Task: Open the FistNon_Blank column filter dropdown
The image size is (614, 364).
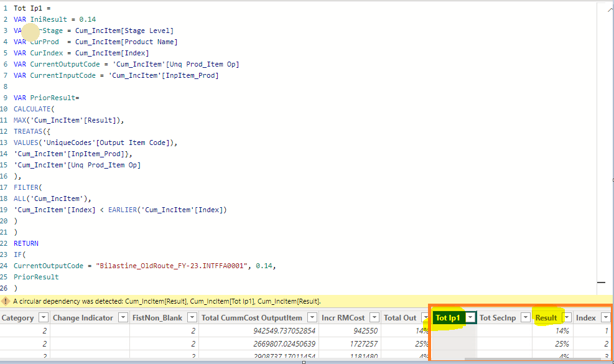Action: pyautogui.click(x=192, y=317)
